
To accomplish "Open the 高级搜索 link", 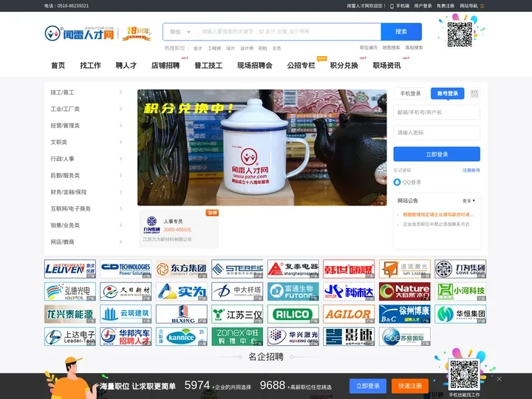I will click(x=414, y=48).
